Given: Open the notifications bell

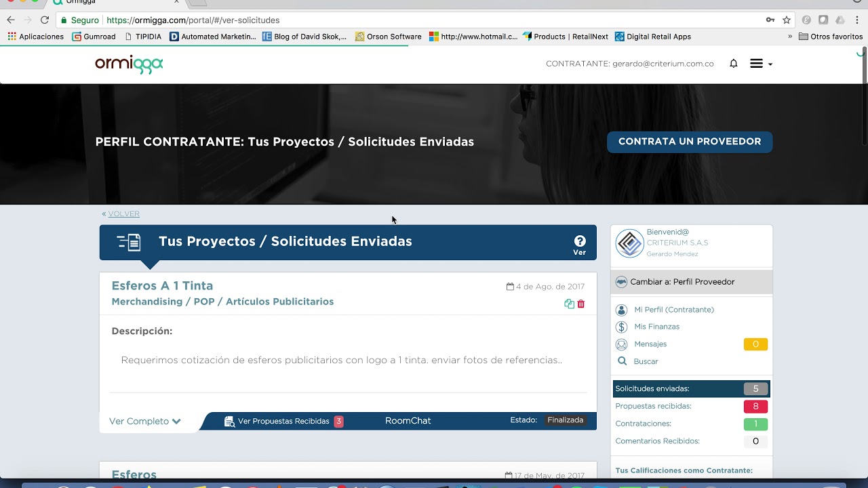Looking at the screenshot, I should coord(733,64).
